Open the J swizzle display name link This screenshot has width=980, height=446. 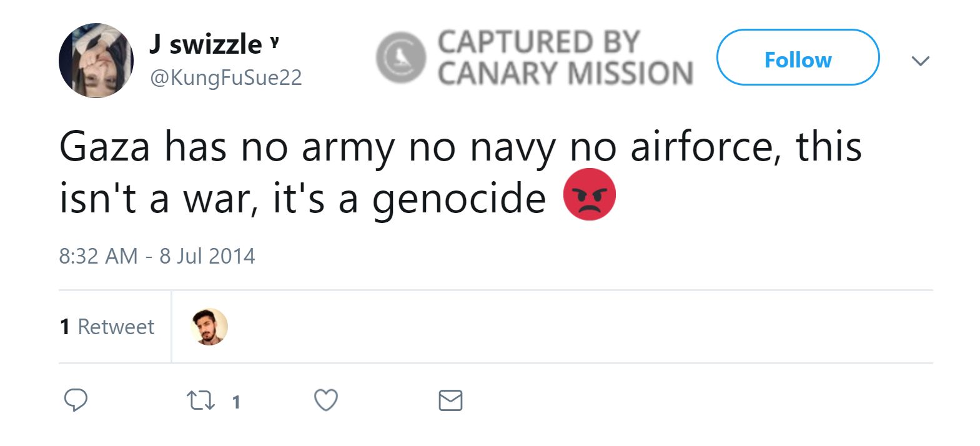(205, 44)
